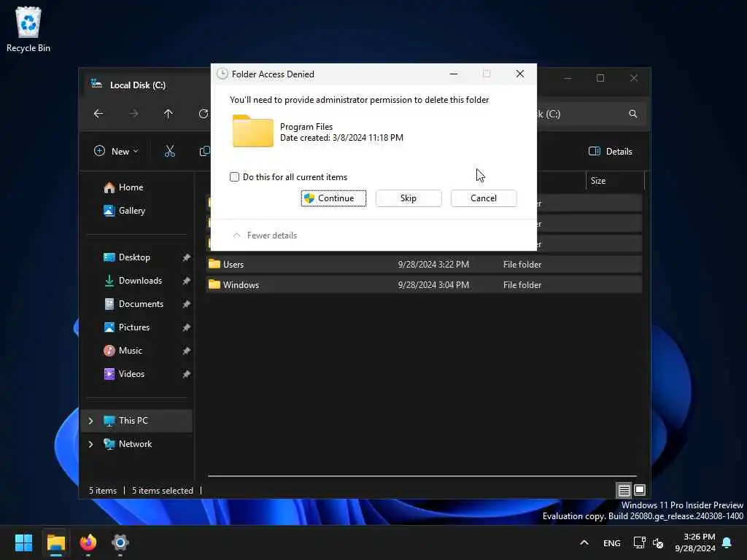Click the muted volume tray icon
This screenshot has height=560, width=747.
coord(658,542)
